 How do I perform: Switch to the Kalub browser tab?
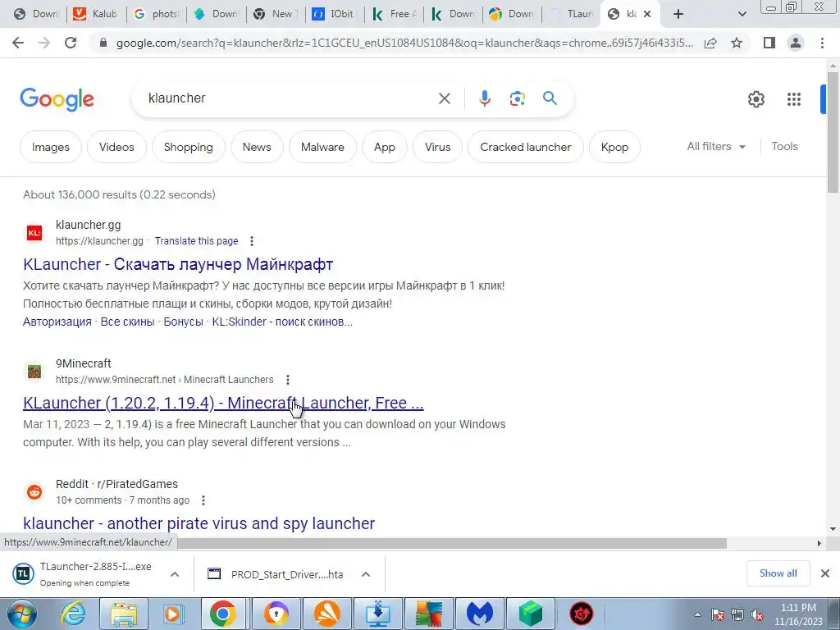95,14
